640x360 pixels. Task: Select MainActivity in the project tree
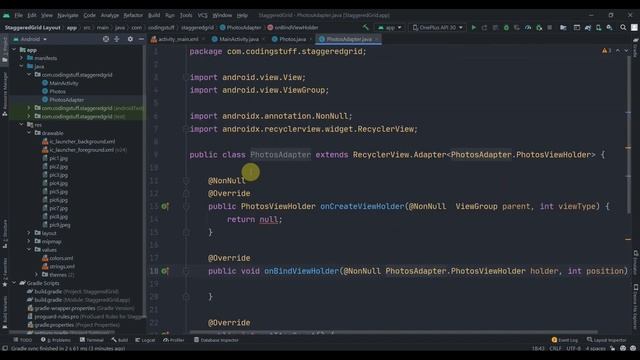64,83
